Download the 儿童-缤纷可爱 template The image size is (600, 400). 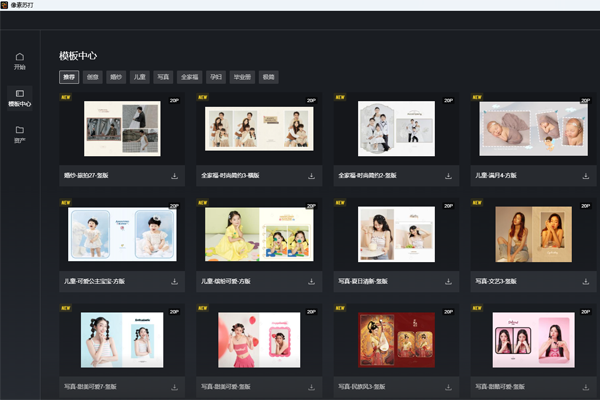tap(312, 281)
